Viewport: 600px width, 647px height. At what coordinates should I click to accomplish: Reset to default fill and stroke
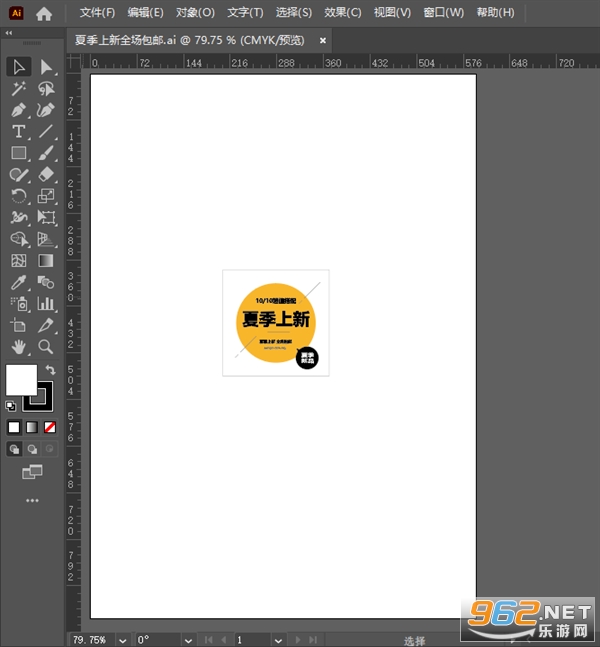tap(11, 406)
